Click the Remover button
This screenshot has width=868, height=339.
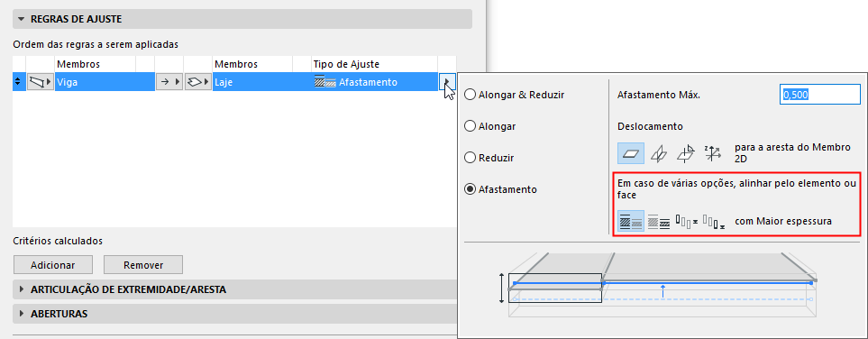143,265
